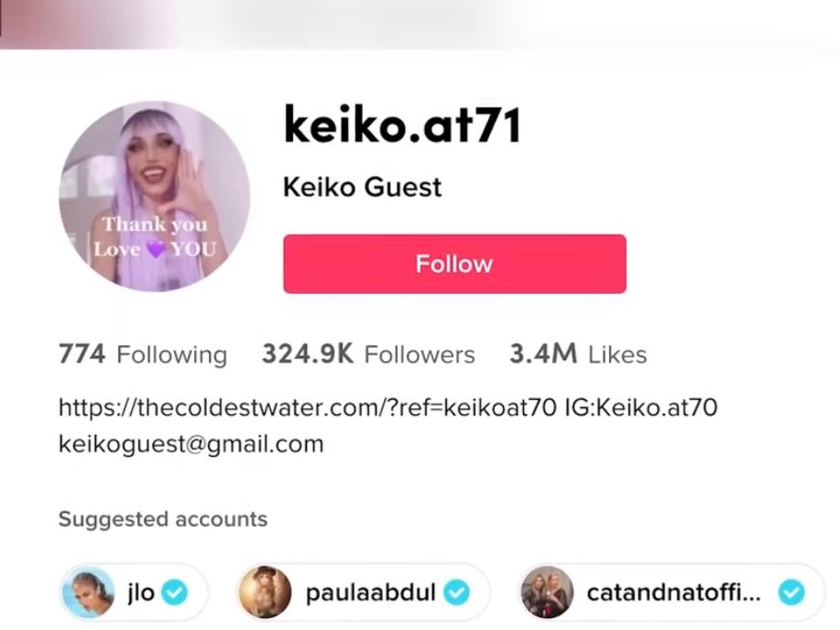Open paulaabdul's avatar picture
The width and height of the screenshot is (840, 630).
point(265,592)
